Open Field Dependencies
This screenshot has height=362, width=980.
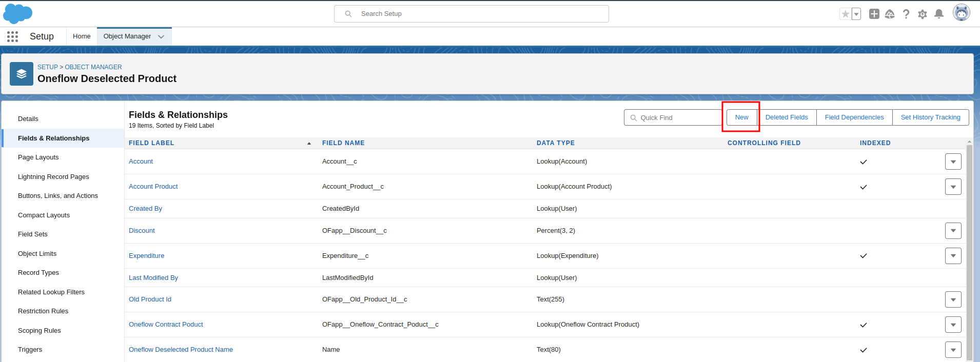click(x=854, y=117)
